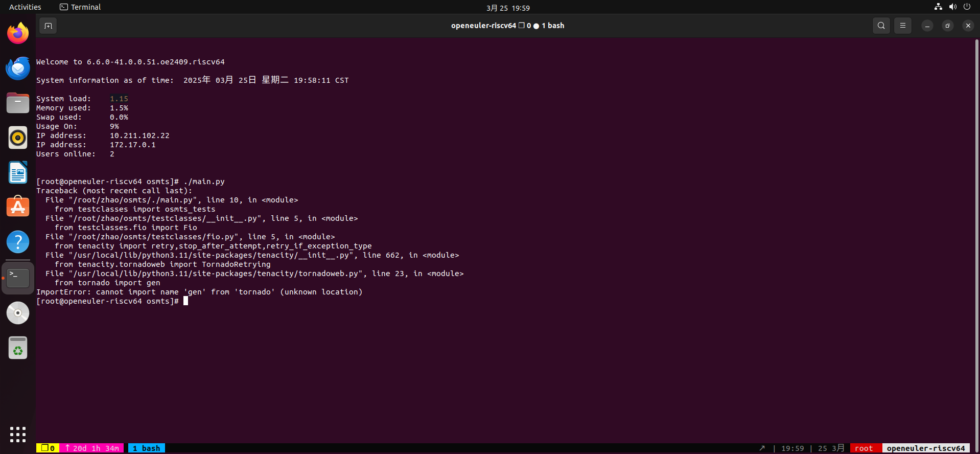The height and width of the screenshot is (454, 980).
Task: Open the Help icon in dock
Action: [x=18, y=242]
